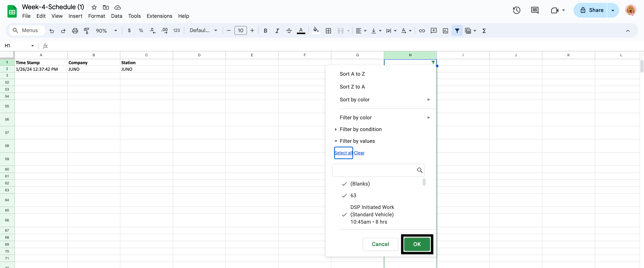Screen dimensions: 644x268
Task: Open the fill color bucket tool
Action: click(316, 31)
